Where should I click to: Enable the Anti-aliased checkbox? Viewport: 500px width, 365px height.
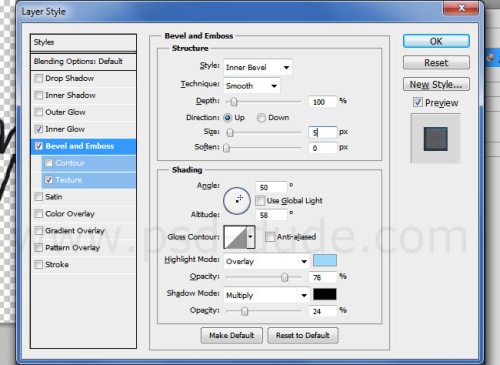(270, 237)
